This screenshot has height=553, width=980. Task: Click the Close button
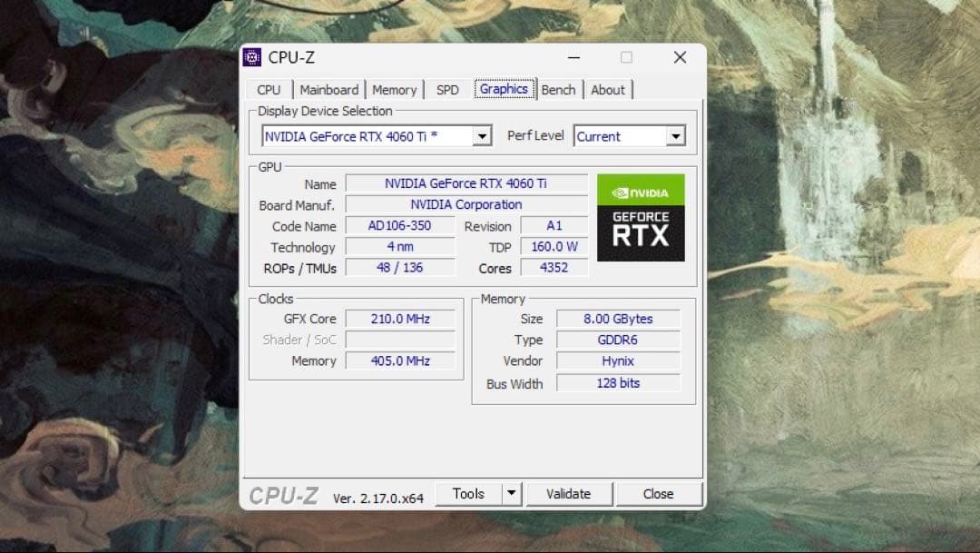[659, 494]
